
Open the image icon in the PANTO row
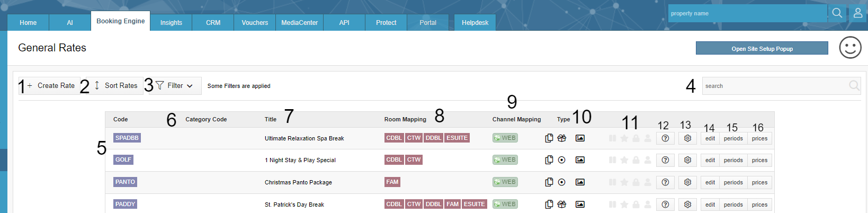pyautogui.click(x=580, y=182)
